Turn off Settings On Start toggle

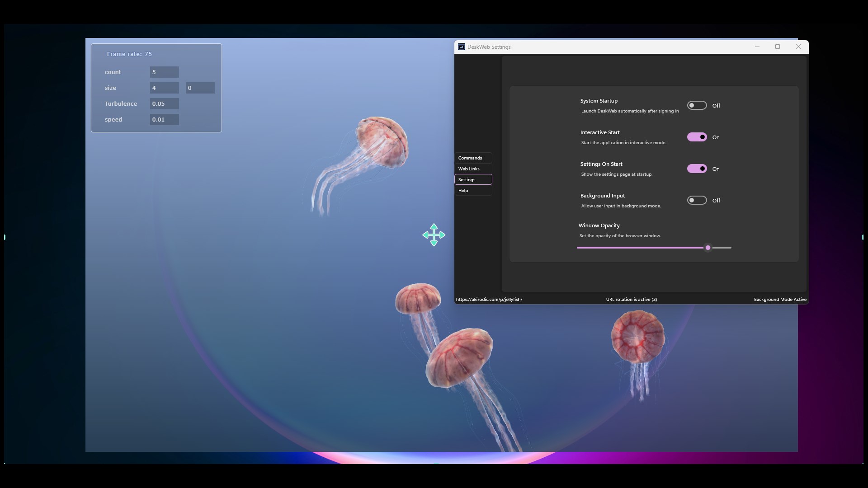(697, 169)
